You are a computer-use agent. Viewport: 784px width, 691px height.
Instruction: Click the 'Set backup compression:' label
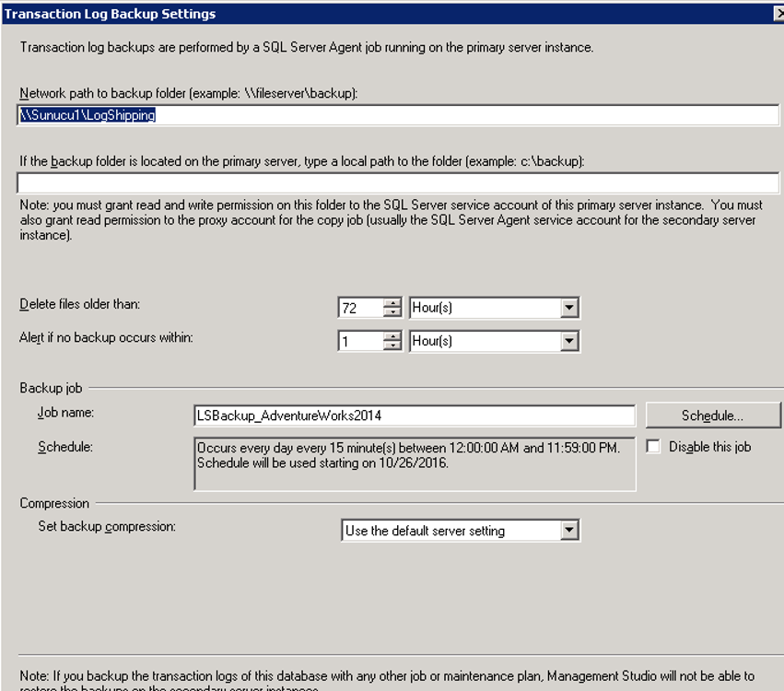click(x=107, y=526)
